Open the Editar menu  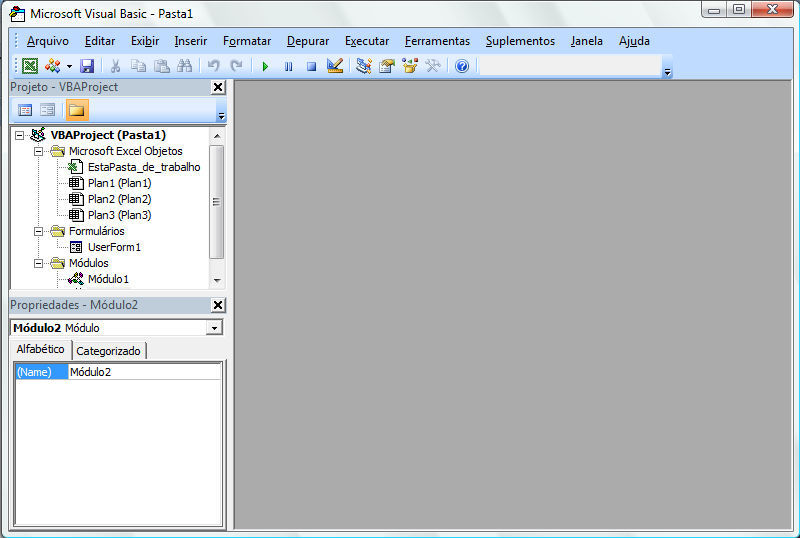point(100,41)
